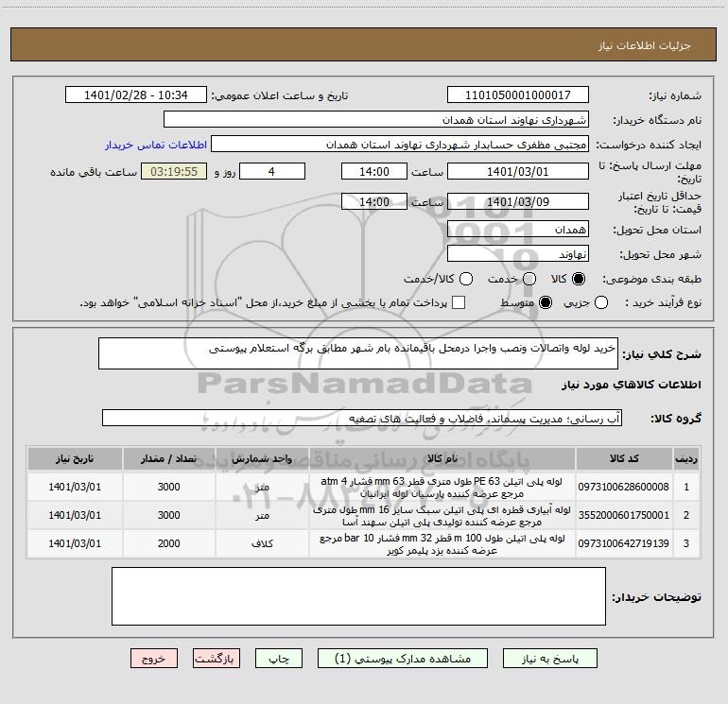Click the quantity 2000 cell
Image resolution: width=728 pixels, height=704 pixels.
pyautogui.click(x=168, y=543)
